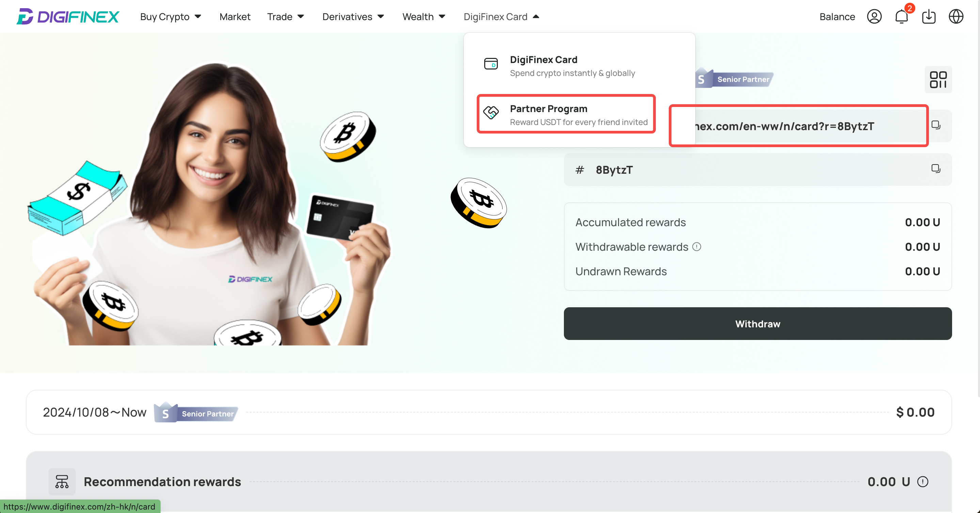This screenshot has height=513, width=980.
Task: Click the 2024/10/08~Now period text
Action: click(94, 413)
